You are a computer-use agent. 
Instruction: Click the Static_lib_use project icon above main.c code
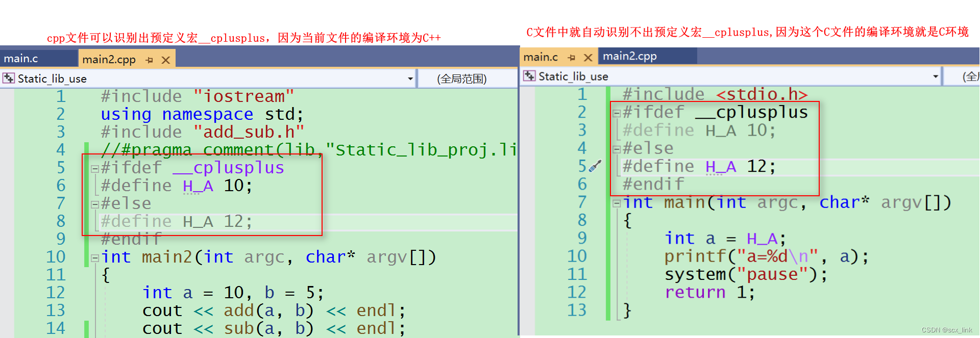[x=529, y=76]
